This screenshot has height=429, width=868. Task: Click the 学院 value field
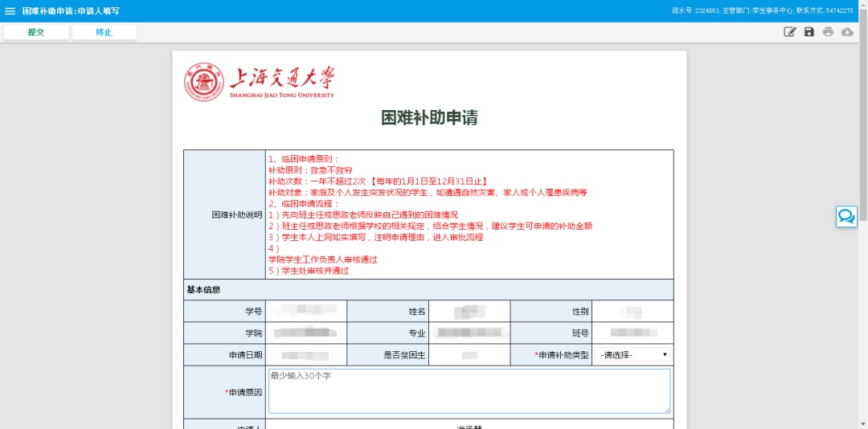point(305,333)
